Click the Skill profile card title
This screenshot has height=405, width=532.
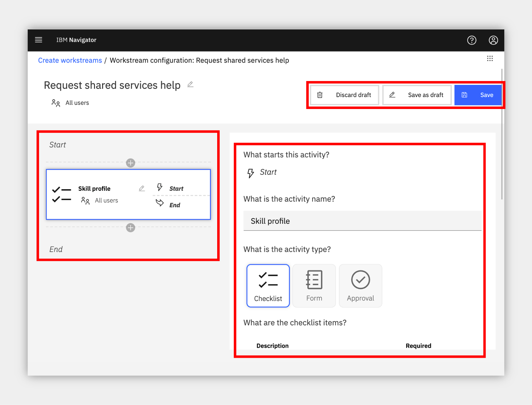(94, 189)
